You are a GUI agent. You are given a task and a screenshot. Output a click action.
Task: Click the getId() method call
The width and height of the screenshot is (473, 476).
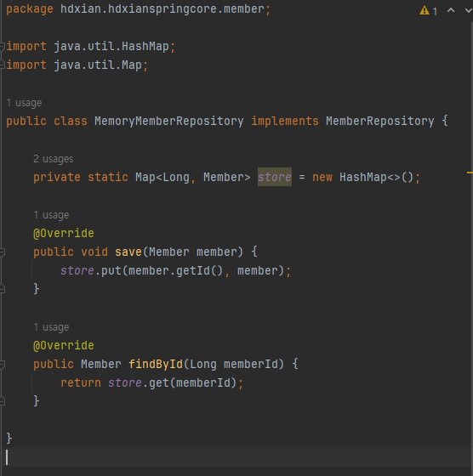(200, 270)
